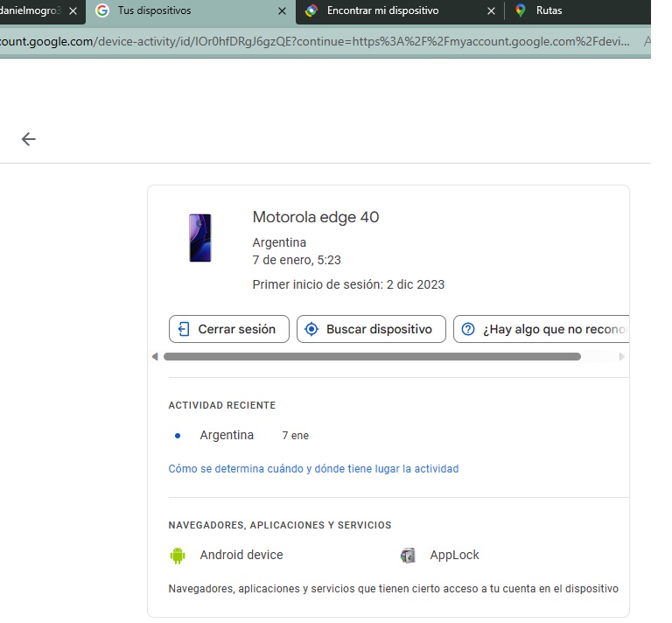Click the logout icon inside Cerrar sesión
This screenshot has width=672, height=623.
[x=184, y=329]
